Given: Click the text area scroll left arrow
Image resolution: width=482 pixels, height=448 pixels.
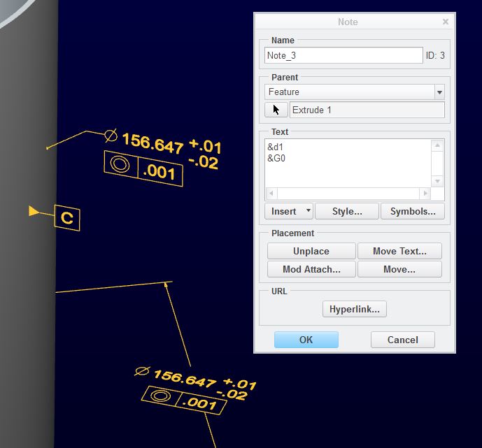Looking at the screenshot, I should (271, 194).
